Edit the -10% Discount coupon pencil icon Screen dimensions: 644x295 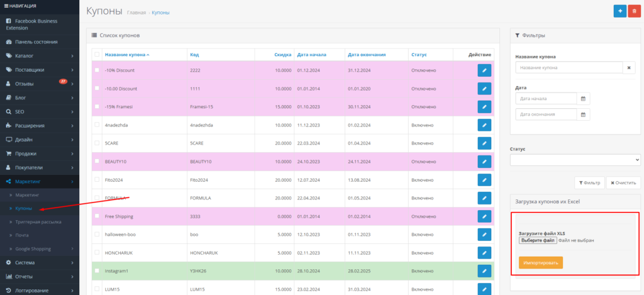point(484,70)
